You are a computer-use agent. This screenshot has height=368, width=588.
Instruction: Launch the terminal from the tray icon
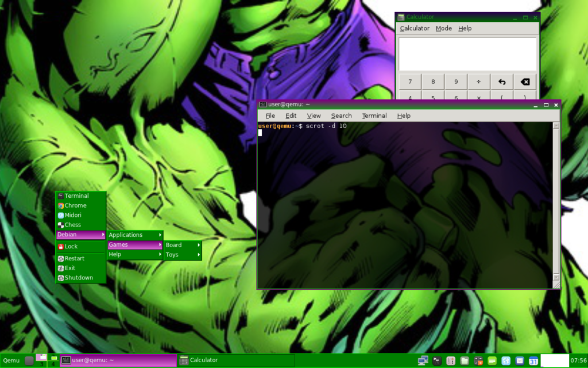pos(437,361)
